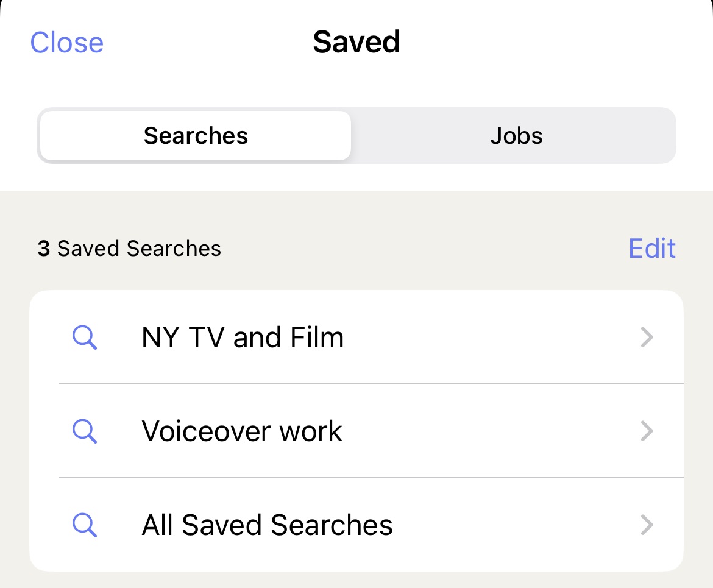Click the number 3 in saved count
Image resolution: width=713 pixels, height=588 pixels.
[x=44, y=249]
